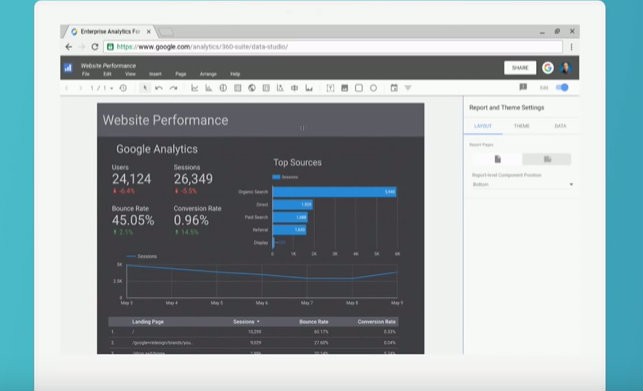Image resolution: width=643 pixels, height=391 pixels.
Task: Click the browser address bar
Action: tap(333, 47)
